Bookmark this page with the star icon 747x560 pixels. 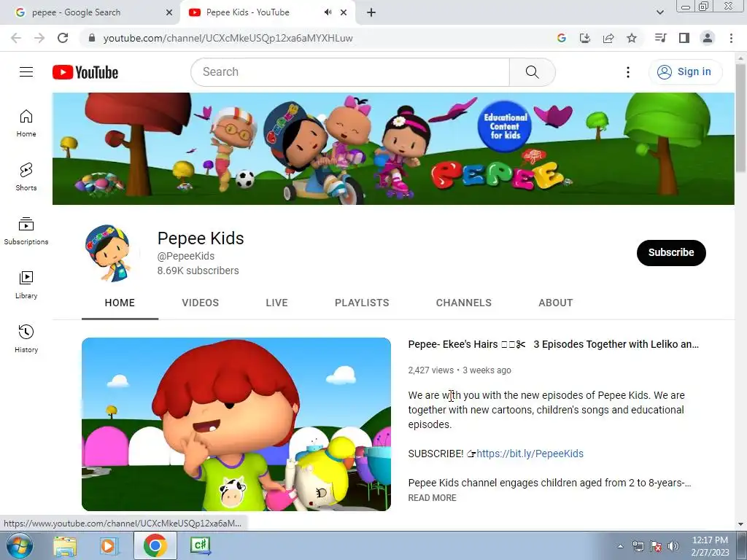coord(632,38)
